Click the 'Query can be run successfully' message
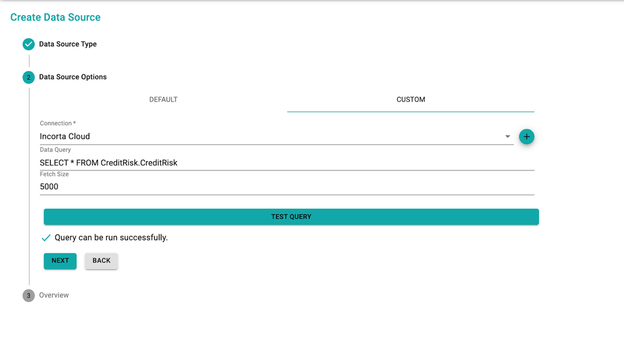The image size is (624, 364). [x=111, y=238]
